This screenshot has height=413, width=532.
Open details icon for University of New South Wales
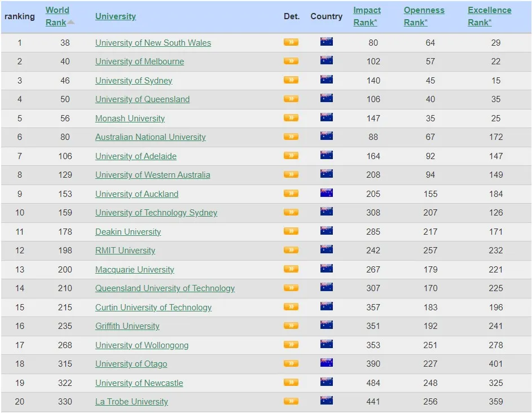291,42
